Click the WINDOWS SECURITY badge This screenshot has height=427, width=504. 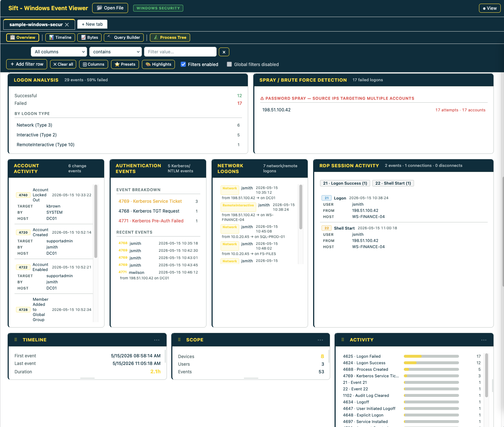158,8
